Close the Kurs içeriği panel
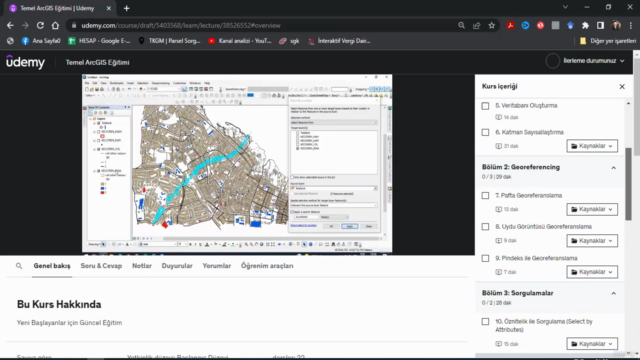640x360 pixels. 622,87
